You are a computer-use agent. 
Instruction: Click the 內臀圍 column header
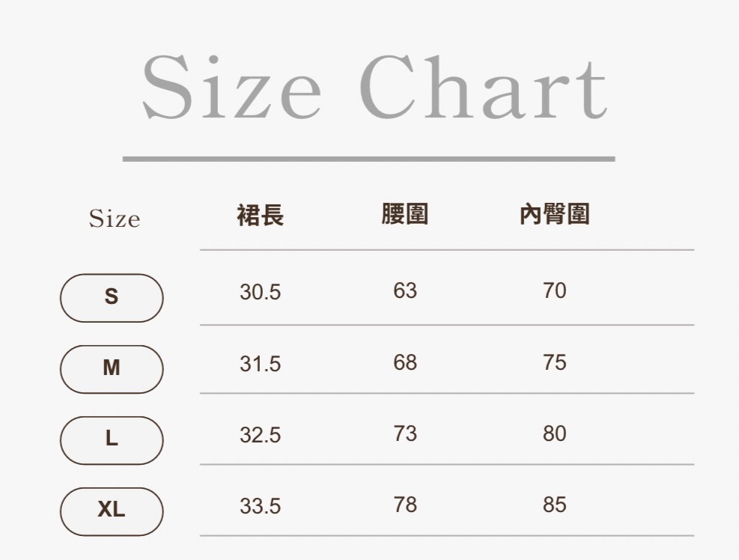[554, 214]
